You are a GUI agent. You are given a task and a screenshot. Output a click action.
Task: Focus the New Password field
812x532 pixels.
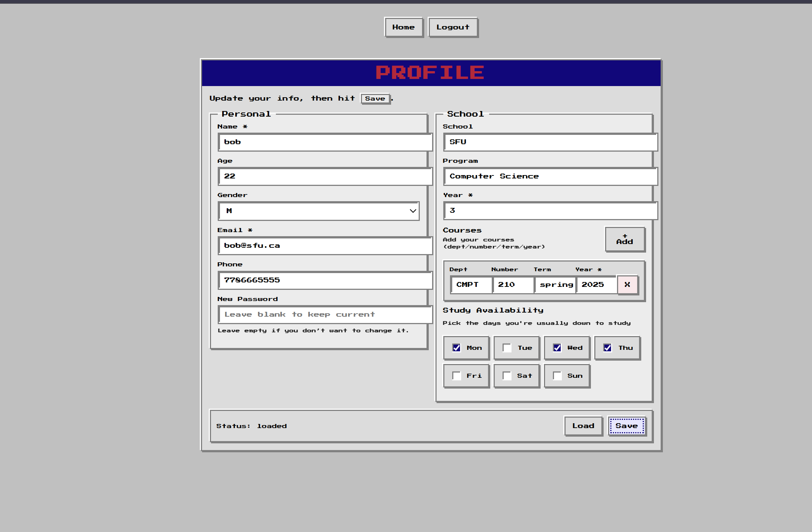pos(325,315)
